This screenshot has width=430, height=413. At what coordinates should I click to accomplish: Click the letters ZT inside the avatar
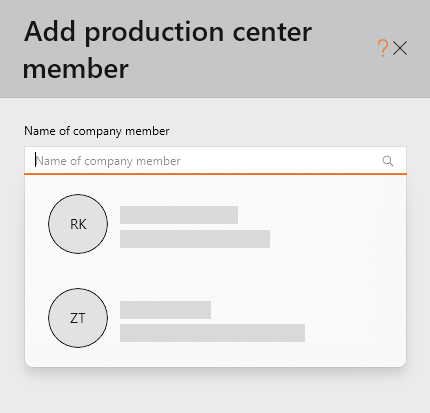(78, 318)
